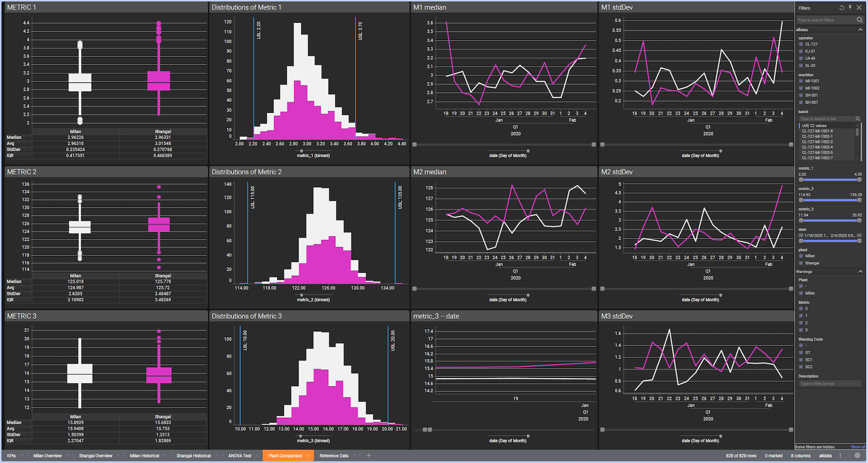Reset all filters using the circular arrow icon
The width and height of the screenshot is (868, 463).
(x=842, y=8)
